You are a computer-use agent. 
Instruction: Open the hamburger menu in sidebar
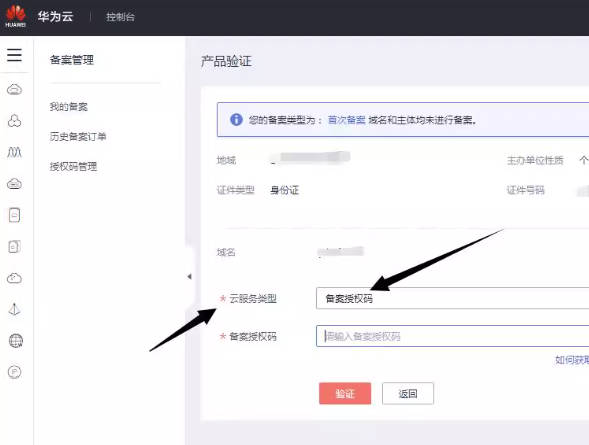pyautogui.click(x=14, y=55)
